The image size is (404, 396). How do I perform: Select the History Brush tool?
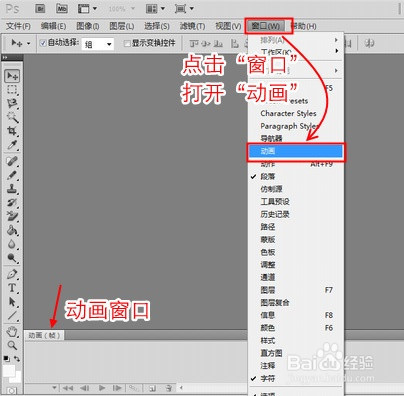(x=12, y=202)
